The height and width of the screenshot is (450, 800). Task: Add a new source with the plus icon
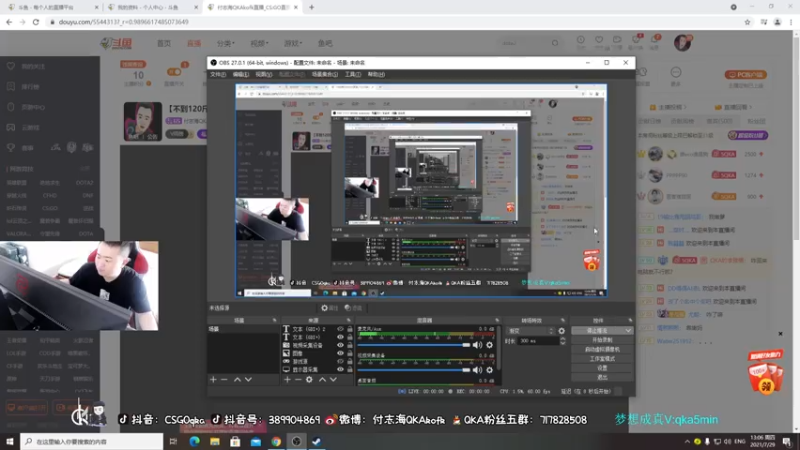click(x=287, y=380)
